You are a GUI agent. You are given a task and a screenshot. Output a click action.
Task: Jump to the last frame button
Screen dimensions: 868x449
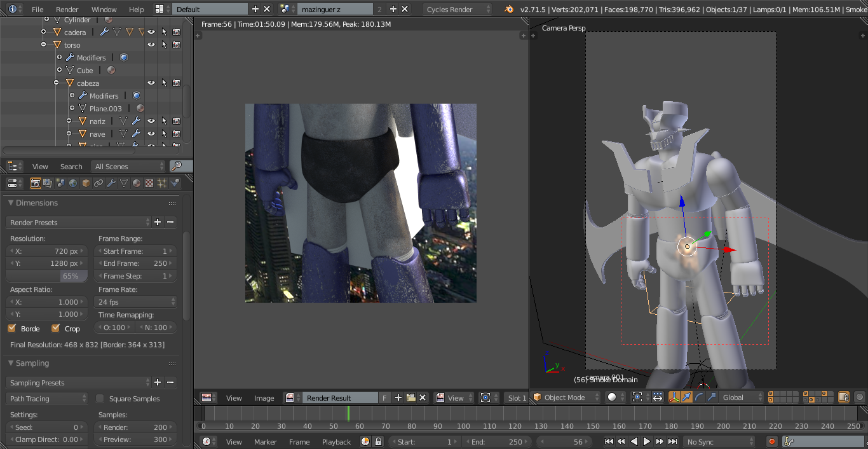click(672, 441)
